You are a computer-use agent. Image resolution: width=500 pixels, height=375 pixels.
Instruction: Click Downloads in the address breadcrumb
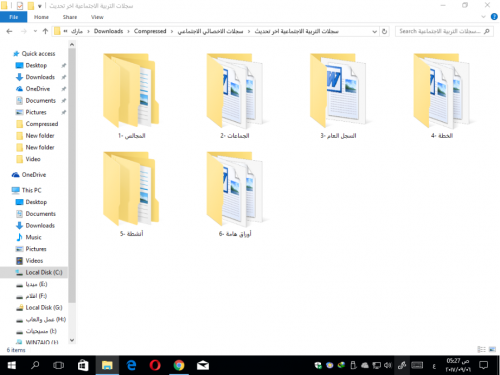108,31
